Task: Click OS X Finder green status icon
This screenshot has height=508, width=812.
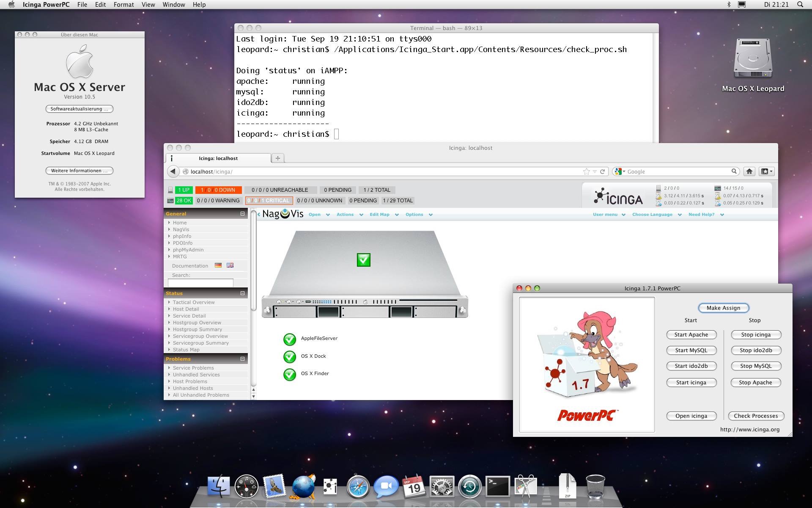Action: tap(290, 374)
